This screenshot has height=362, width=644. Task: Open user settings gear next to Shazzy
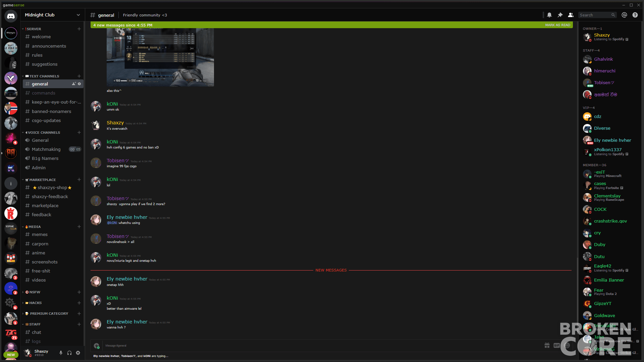[78, 353]
